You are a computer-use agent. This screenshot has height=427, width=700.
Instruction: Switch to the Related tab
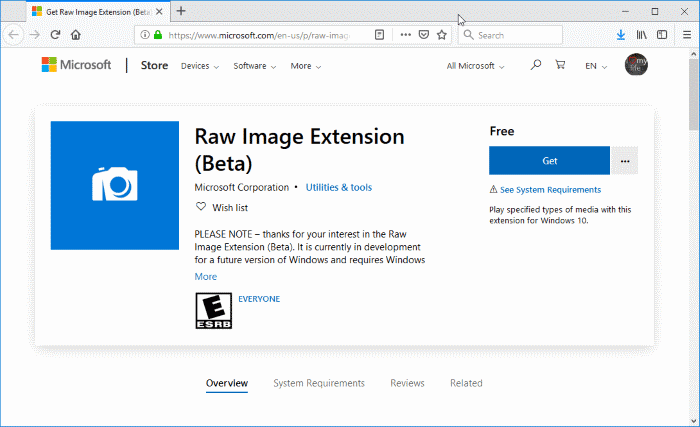click(466, 383)
